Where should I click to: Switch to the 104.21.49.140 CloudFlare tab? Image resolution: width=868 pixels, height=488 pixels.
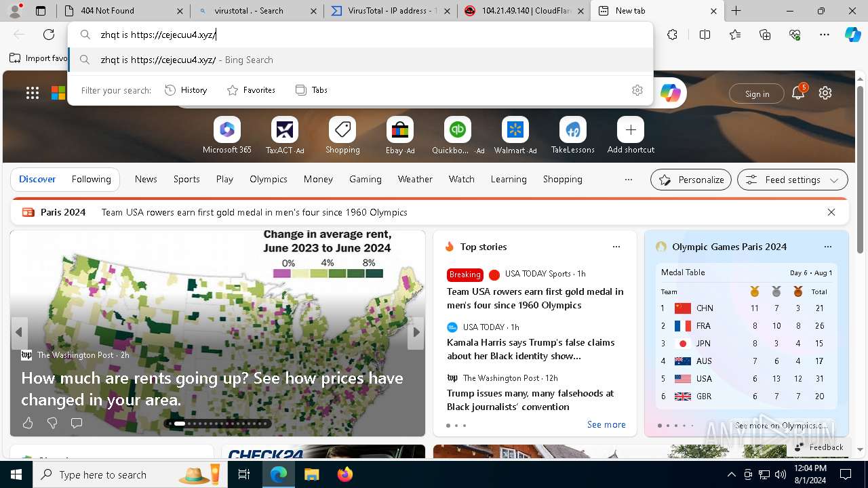point(524,11)
